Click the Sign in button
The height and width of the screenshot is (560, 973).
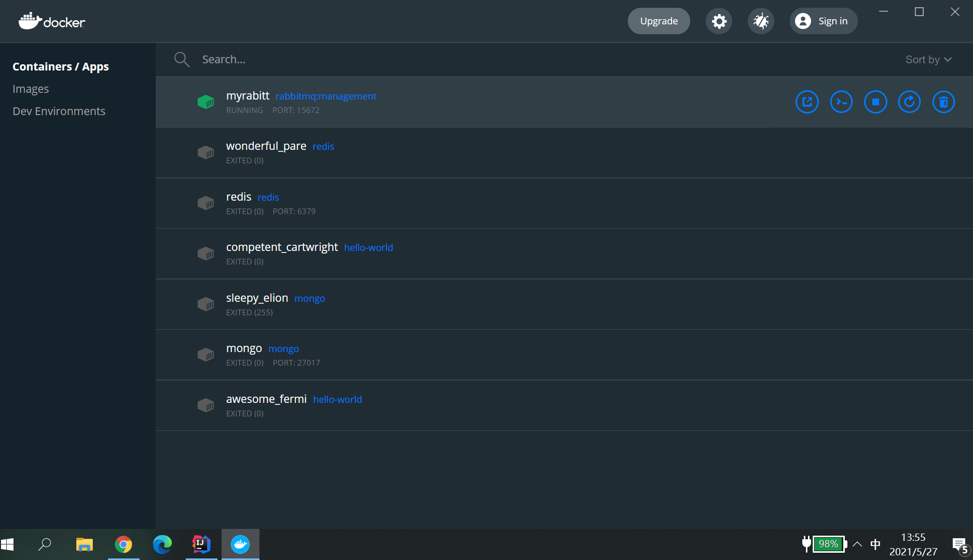click(824, 21)
